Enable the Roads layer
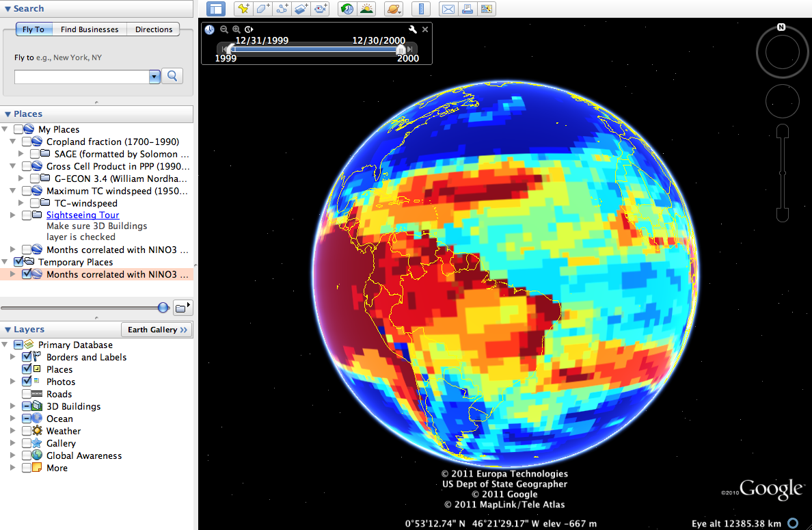The image size is (812, 530). 27,394
